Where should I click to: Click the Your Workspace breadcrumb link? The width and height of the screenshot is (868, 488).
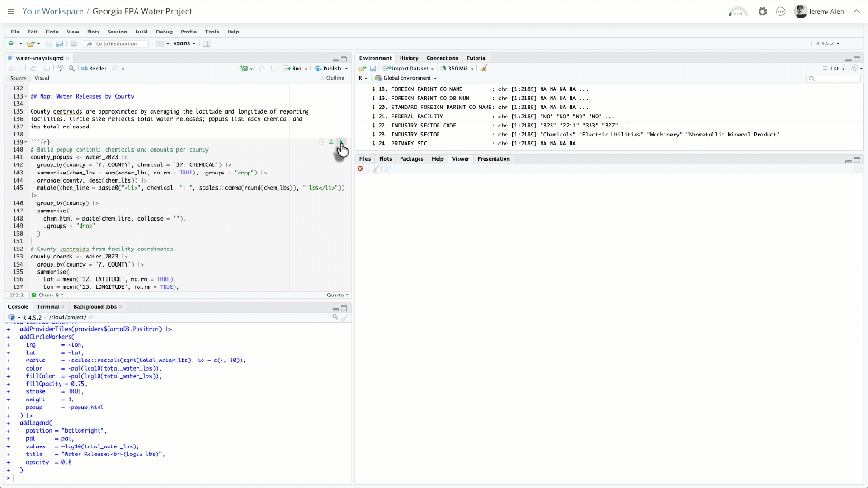[51, 12]
